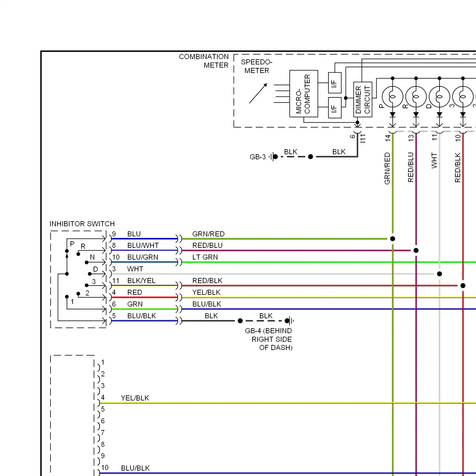Click the vertical WHT label under pin 11
This screenshot has height=476, width=476.
coord(434,161)
